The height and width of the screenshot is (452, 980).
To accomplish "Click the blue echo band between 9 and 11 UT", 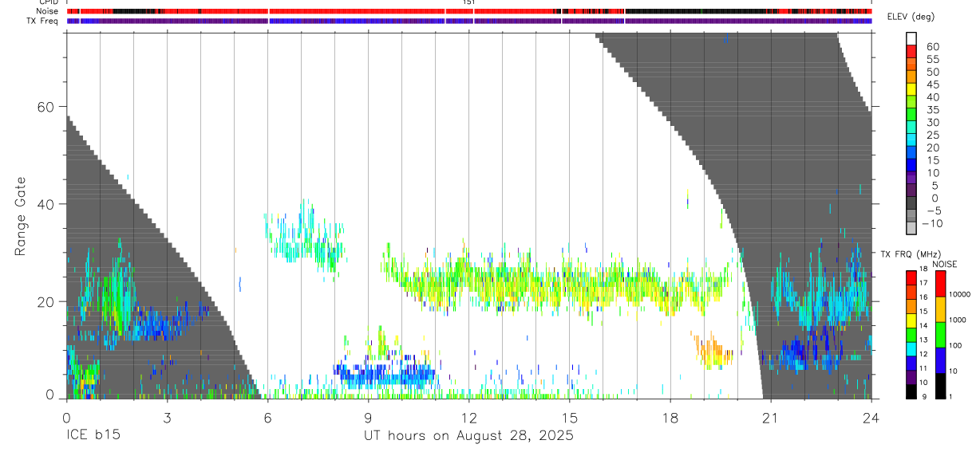I will point(385,373).
